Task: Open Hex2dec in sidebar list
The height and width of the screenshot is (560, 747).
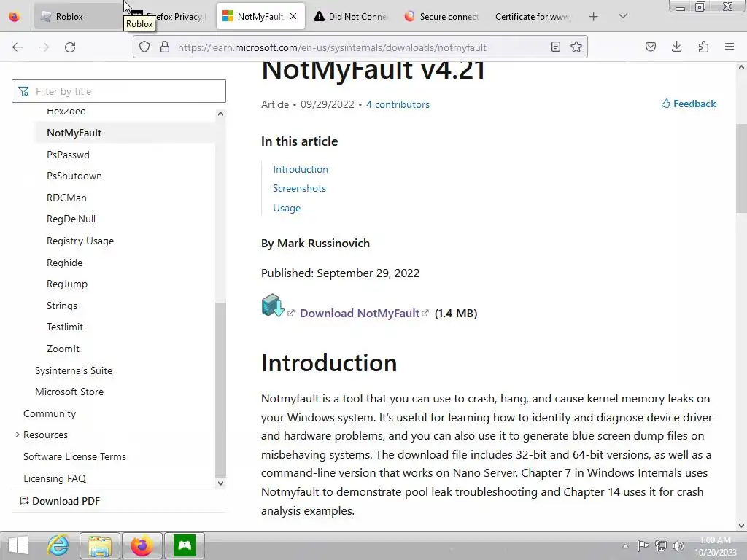Action: pos(66,112)
